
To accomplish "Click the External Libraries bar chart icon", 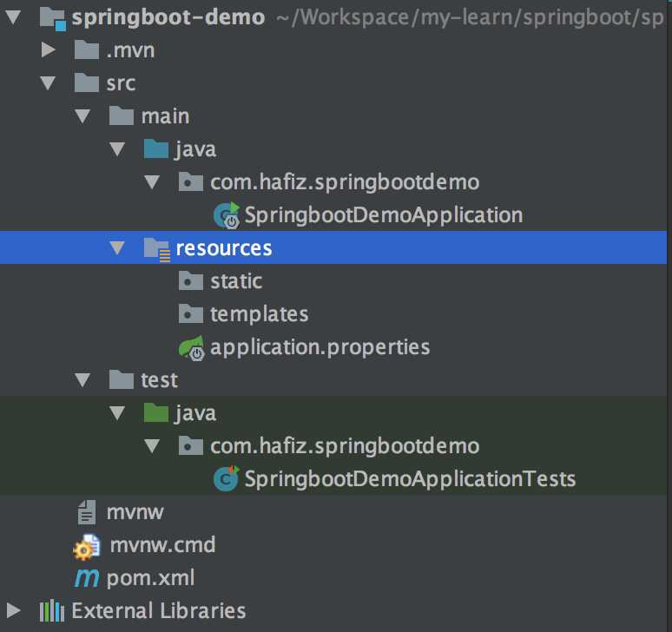I will 52,611.
